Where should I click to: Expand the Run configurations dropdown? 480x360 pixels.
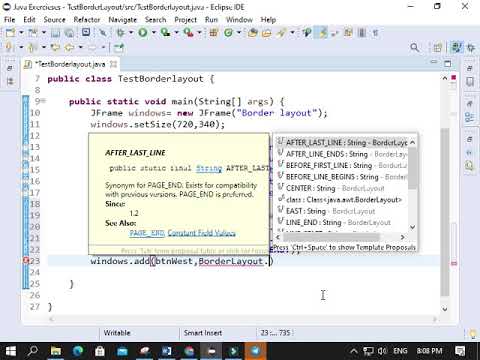click(x=154, y=33)
